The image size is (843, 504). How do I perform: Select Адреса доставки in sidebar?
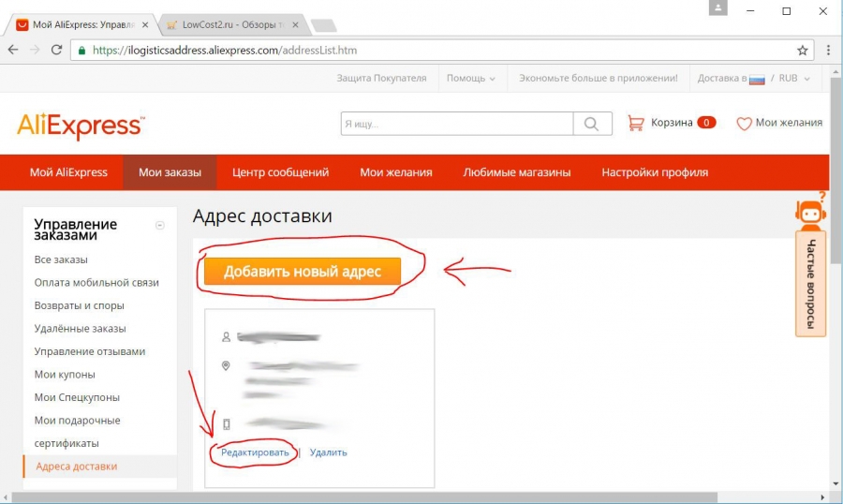pos(77,467)
